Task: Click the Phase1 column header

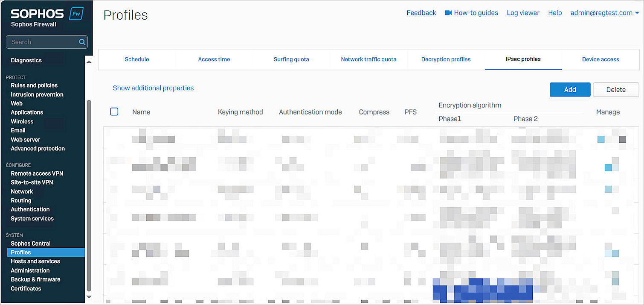Action: [450, 119]
